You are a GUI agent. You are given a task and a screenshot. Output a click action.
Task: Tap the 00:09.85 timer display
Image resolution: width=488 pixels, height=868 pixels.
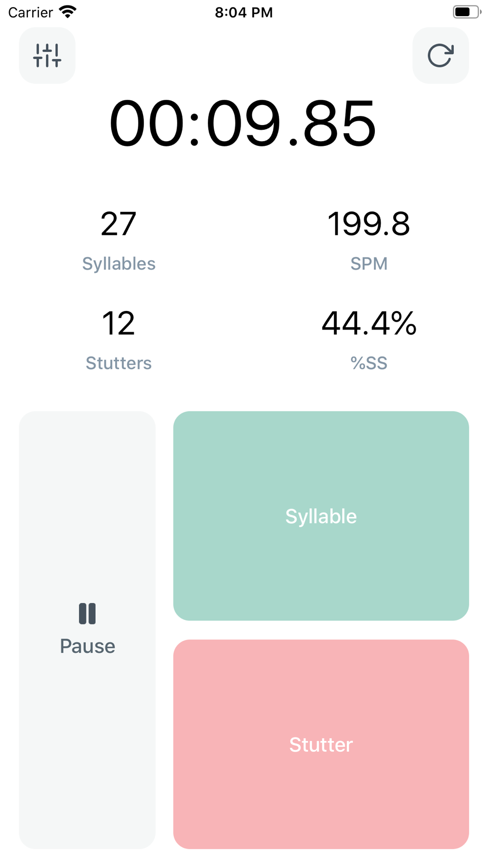click(x=243, y=123)
